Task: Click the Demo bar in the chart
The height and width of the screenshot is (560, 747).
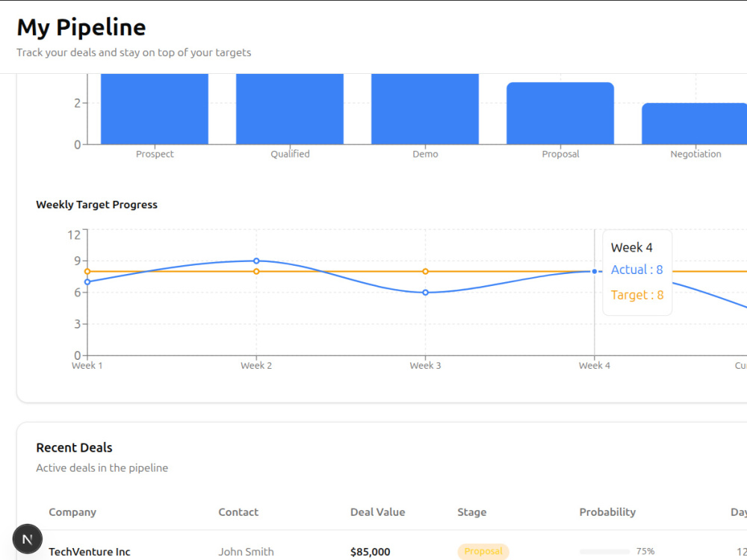Action: pos(425,109)
